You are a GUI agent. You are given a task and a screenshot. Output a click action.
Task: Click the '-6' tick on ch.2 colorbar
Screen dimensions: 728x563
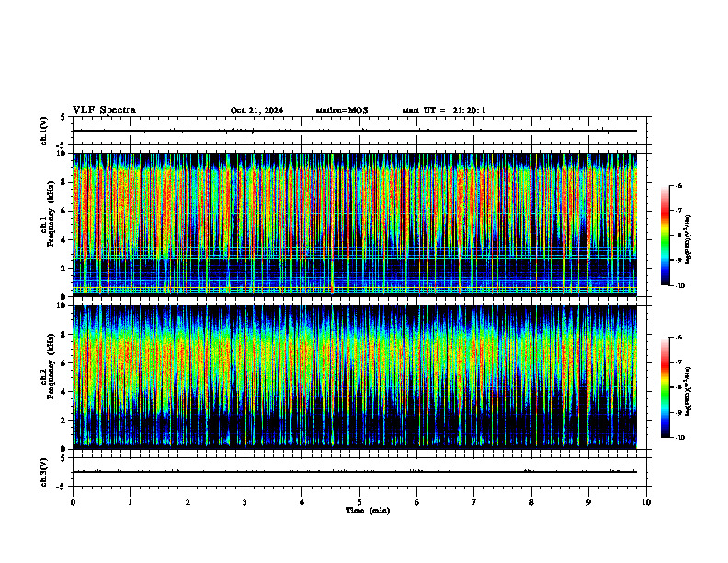(x=679, y=338)
